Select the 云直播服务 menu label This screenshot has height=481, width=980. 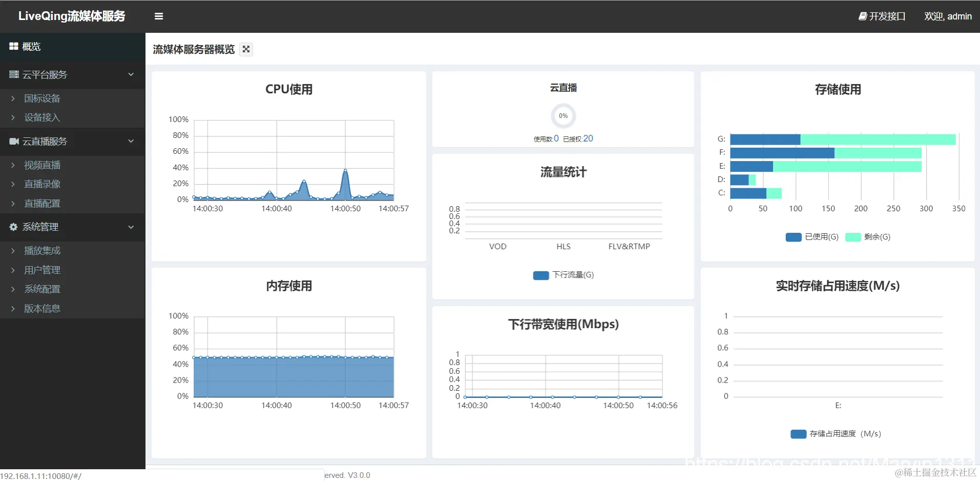pyautogui.click(x=45, y=142)
